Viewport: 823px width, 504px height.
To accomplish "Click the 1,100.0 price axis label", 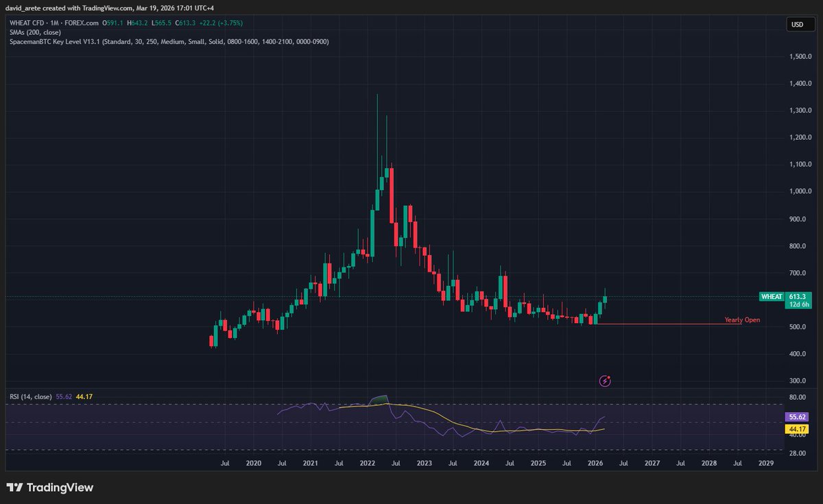I will pos(801,165).
